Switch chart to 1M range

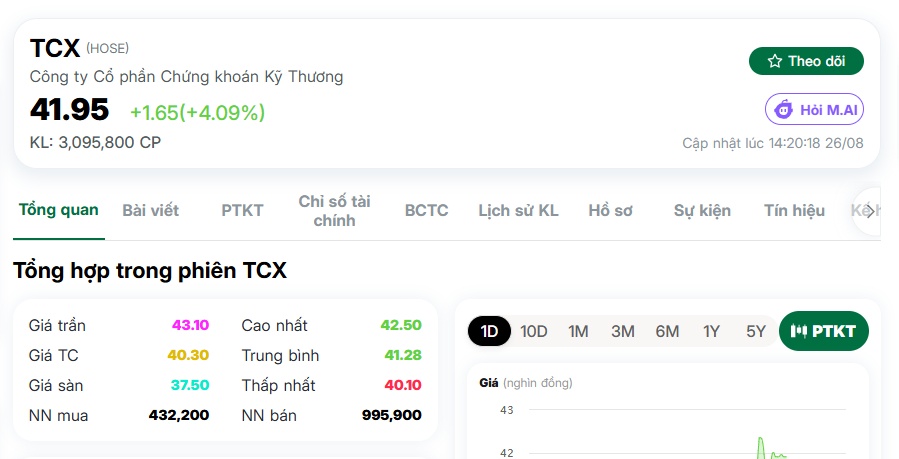(578, 331)
